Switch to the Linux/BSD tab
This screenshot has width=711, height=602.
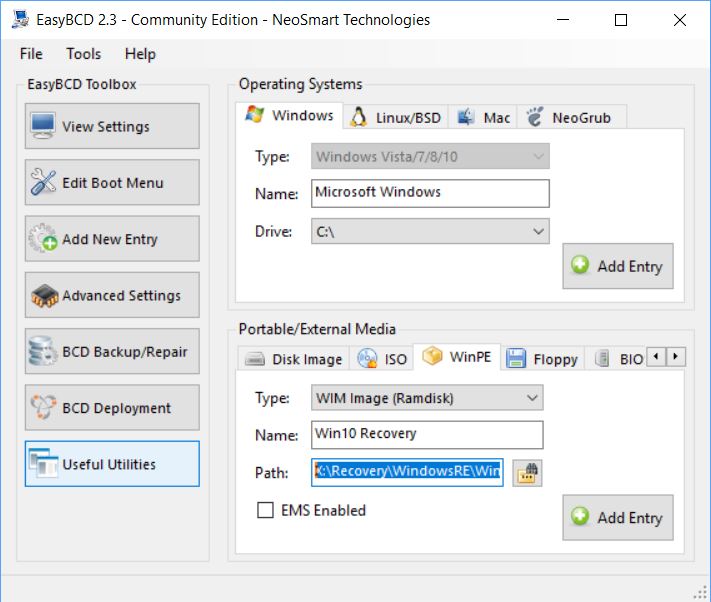pyautogui.click(x=395, y=117)
